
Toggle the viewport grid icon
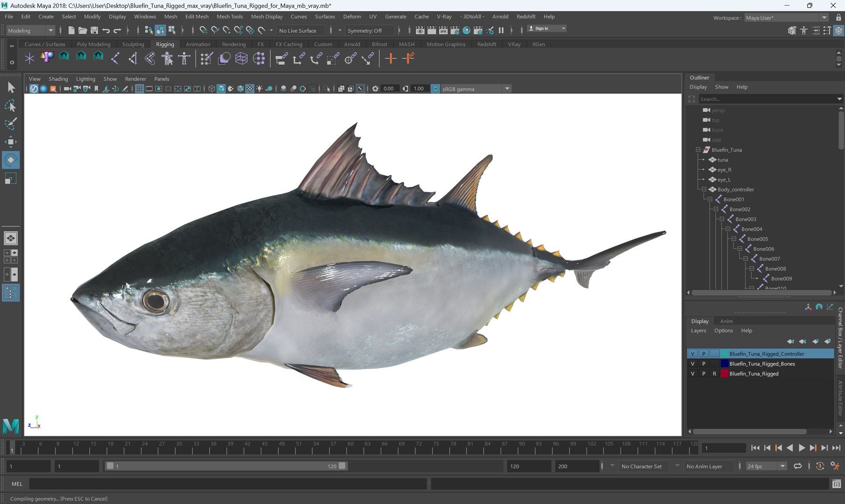(139, 89)
